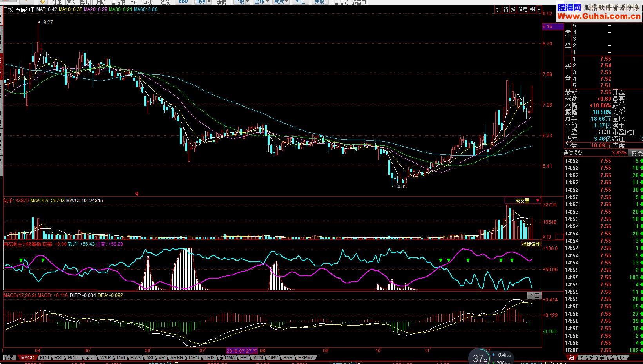The image size is (643, 364).
Task: Select the 诊 tab at bottom right
Action: [x=582, y=358]
